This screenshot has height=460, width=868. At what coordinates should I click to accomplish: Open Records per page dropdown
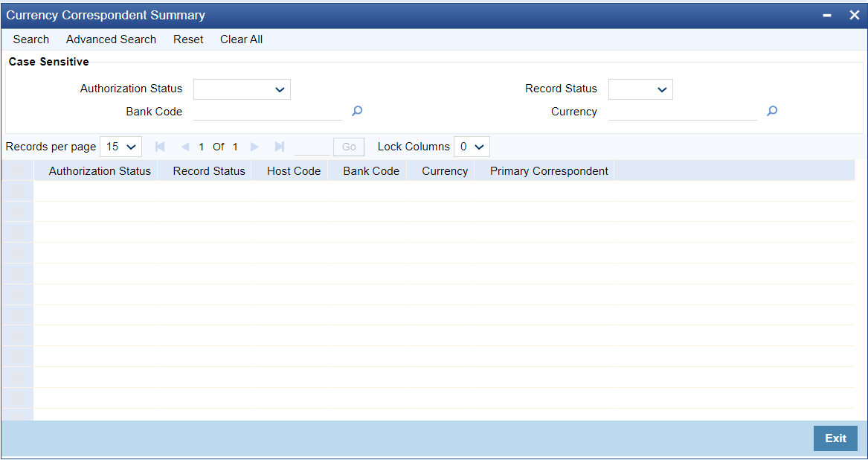pos(120,147)
